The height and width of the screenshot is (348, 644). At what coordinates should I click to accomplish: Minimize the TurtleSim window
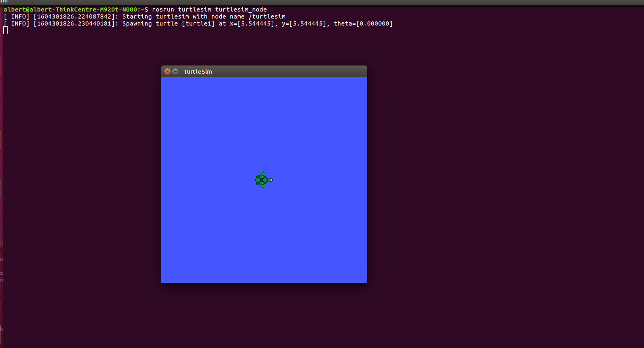176,71
